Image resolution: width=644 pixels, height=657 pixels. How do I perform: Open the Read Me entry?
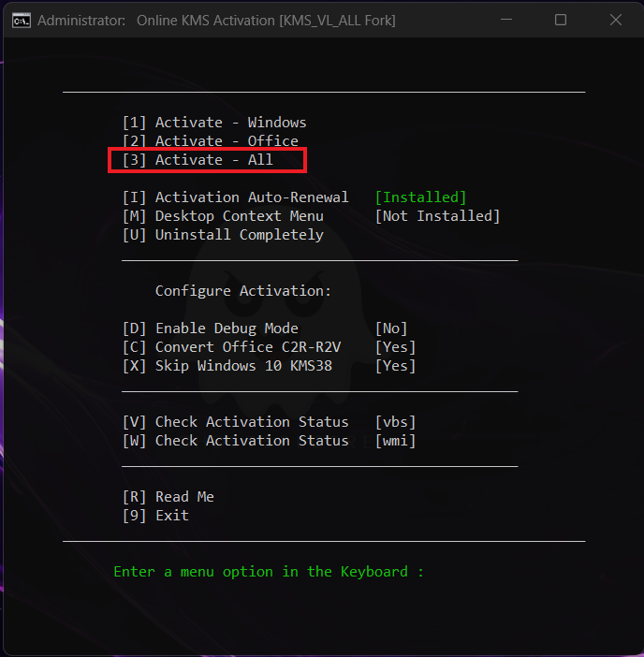tap(168, 497)
